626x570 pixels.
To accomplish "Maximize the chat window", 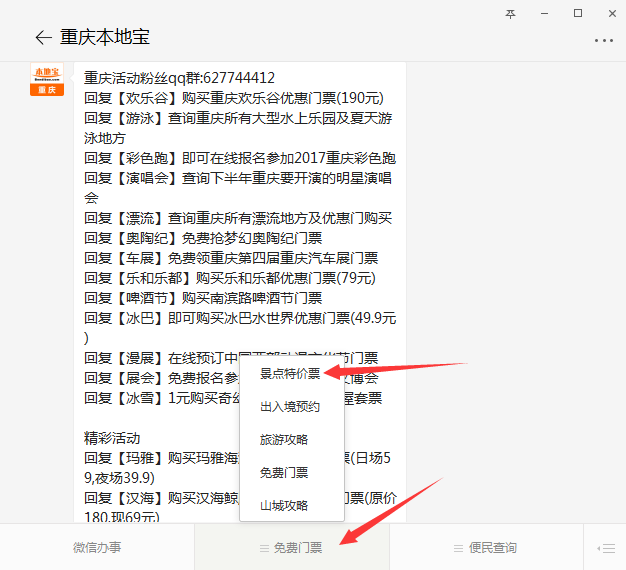I will point(578,14).
